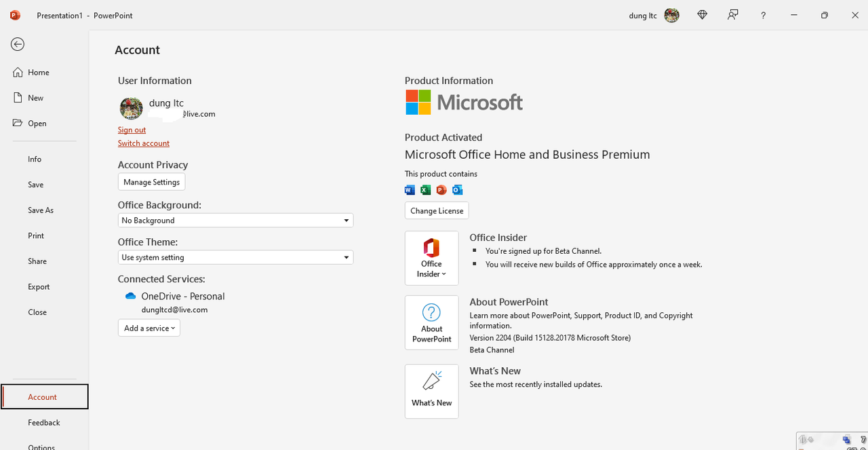868x450 pixels.
Task: Click the Microsoft Premium diamond icon
Action: coord(702,15)
